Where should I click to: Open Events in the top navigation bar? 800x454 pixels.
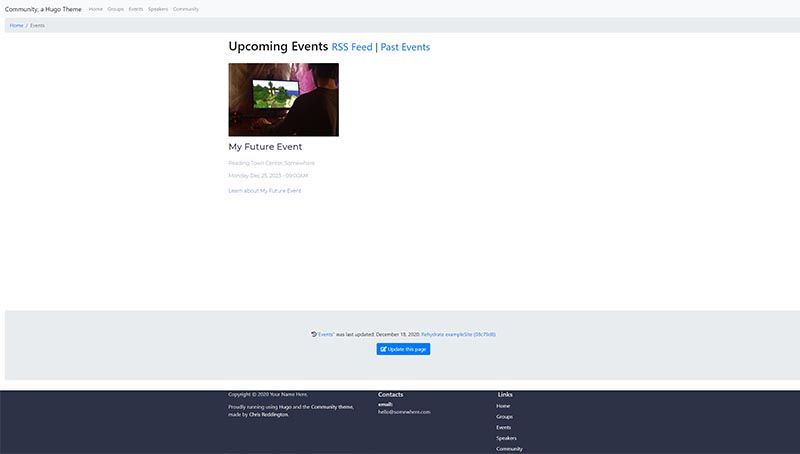pos(136,9)
